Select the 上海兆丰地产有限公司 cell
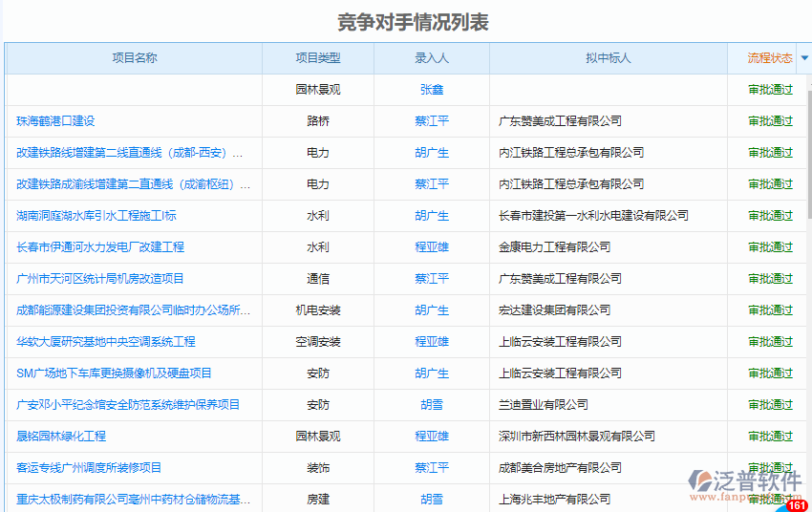812x512 pixels. coord(554,501)
